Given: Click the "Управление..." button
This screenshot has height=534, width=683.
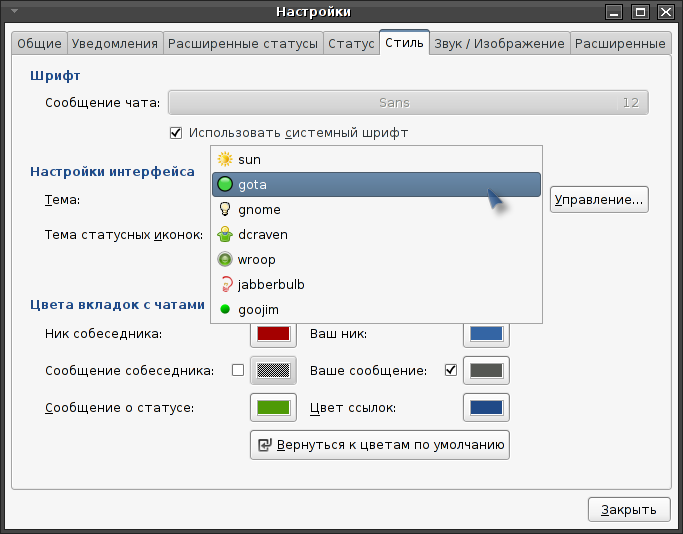Looking at the screenshot, I should tap(599, 199).
